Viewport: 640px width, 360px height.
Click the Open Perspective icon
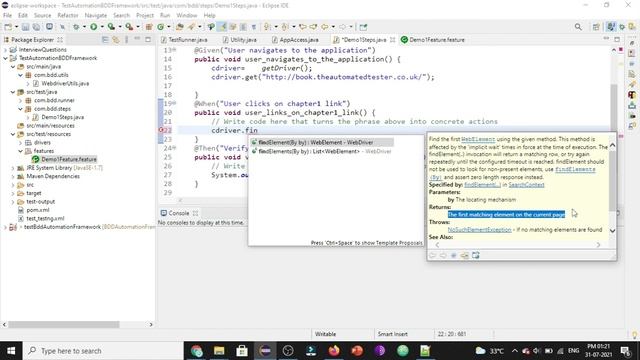tap(596, 27)
